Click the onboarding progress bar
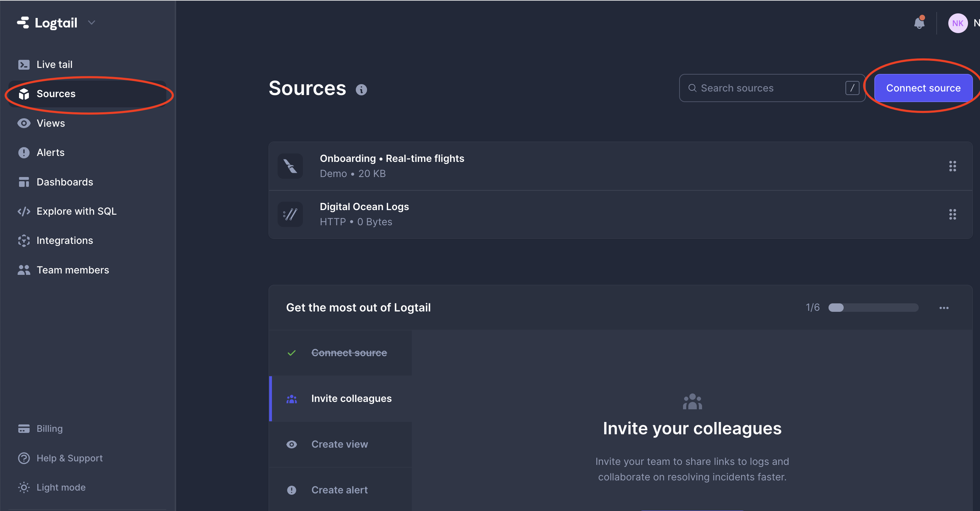The image size is (980, 511). (x=873, y=308)
